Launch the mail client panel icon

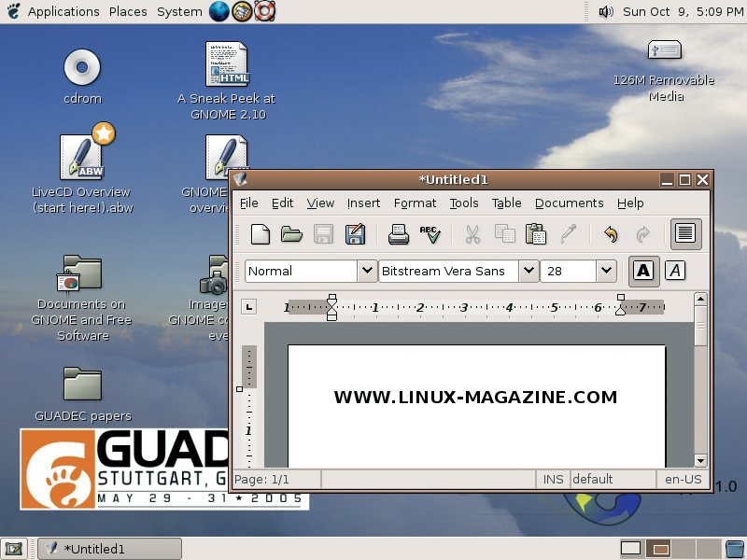click(x=242, y=11)
